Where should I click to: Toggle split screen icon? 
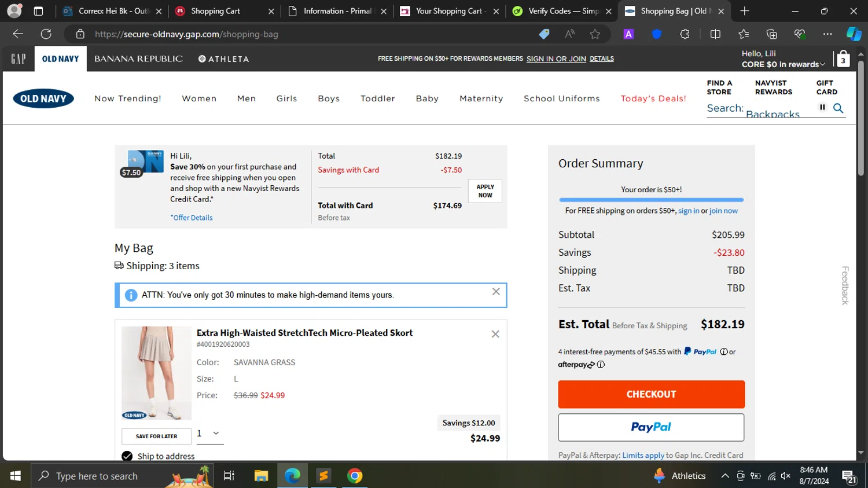pos(715,34)
